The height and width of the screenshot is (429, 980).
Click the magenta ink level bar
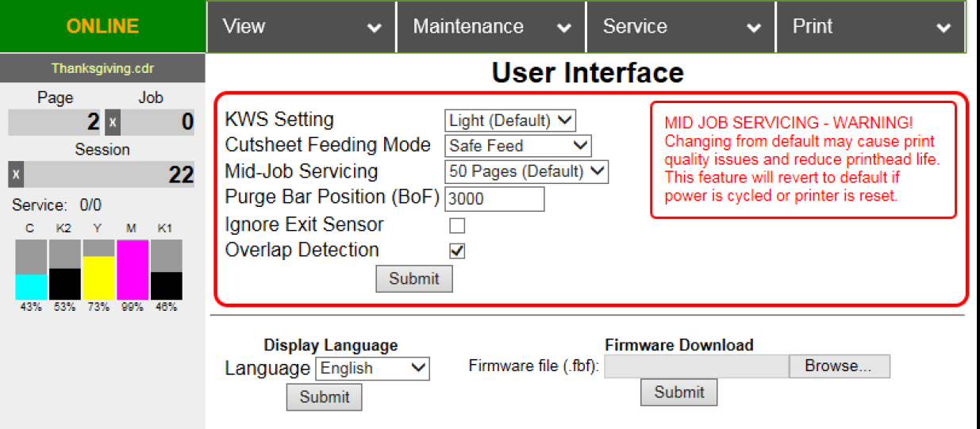(x=133, y=270)
